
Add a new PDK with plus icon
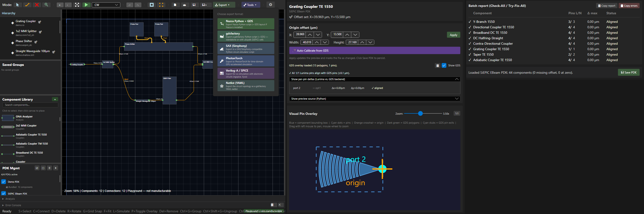click(x=56, y=168)
